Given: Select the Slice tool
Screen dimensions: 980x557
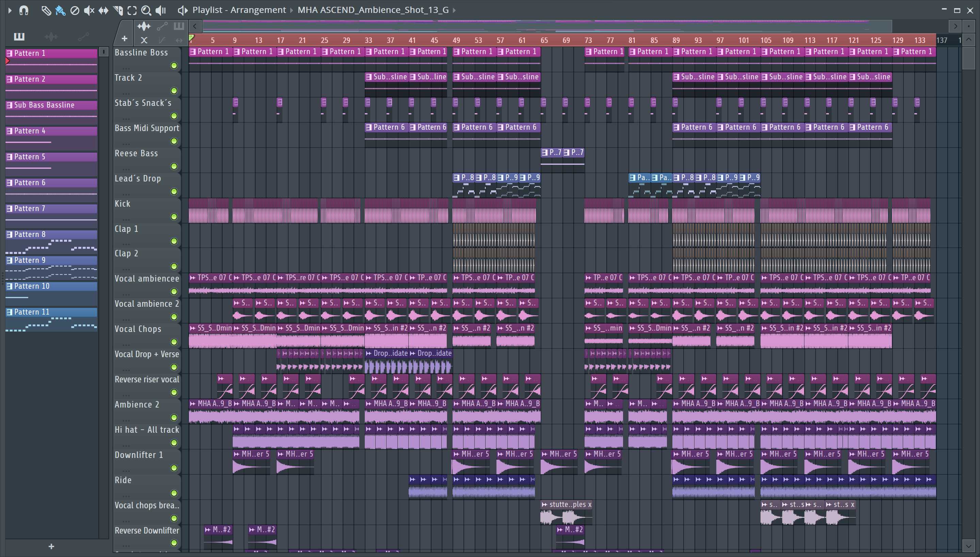Looking at the screenshot, I should click(118, 10).
